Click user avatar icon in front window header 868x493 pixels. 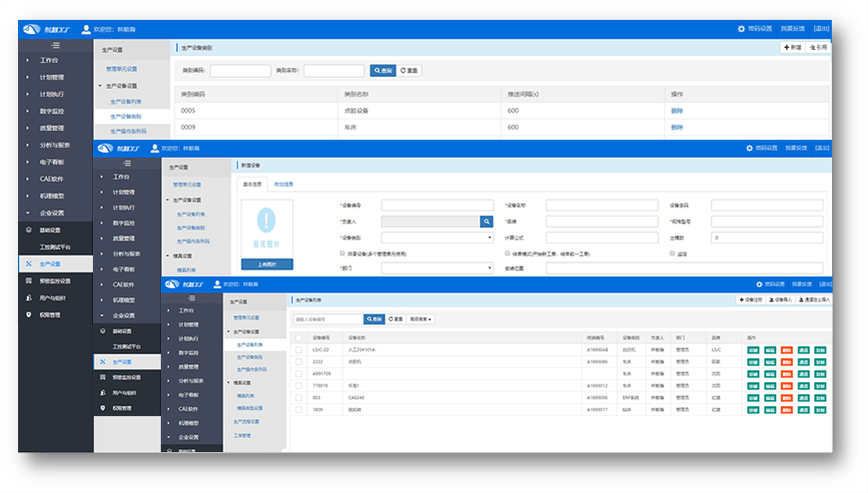[217, 283]
